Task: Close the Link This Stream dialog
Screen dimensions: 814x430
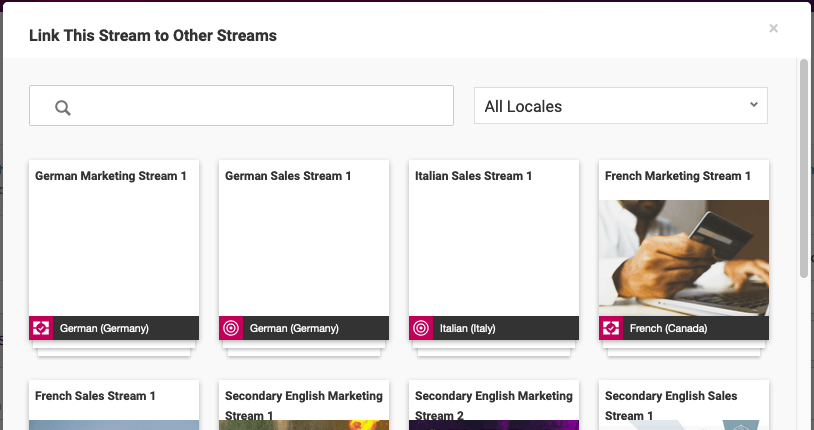Action: (774, 28)
